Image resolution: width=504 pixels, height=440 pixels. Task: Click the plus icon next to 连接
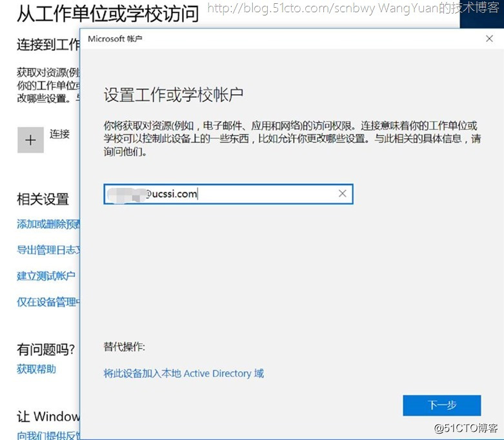(30, 140)
